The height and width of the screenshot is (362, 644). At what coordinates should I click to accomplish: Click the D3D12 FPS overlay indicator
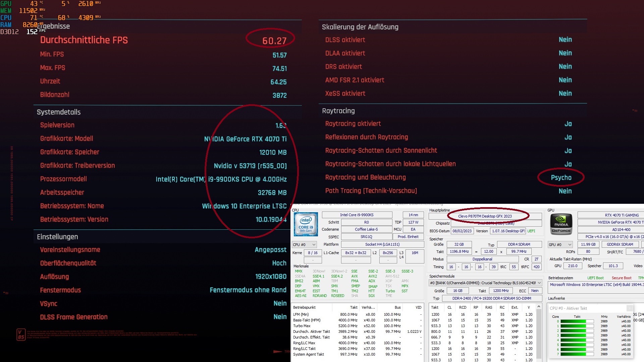20,32
